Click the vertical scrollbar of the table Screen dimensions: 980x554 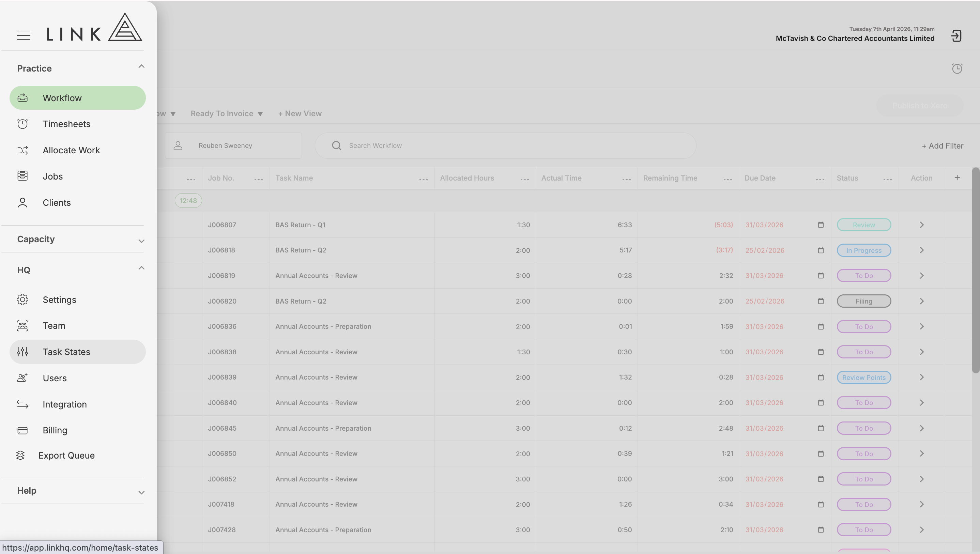click(x=976, y=270)
